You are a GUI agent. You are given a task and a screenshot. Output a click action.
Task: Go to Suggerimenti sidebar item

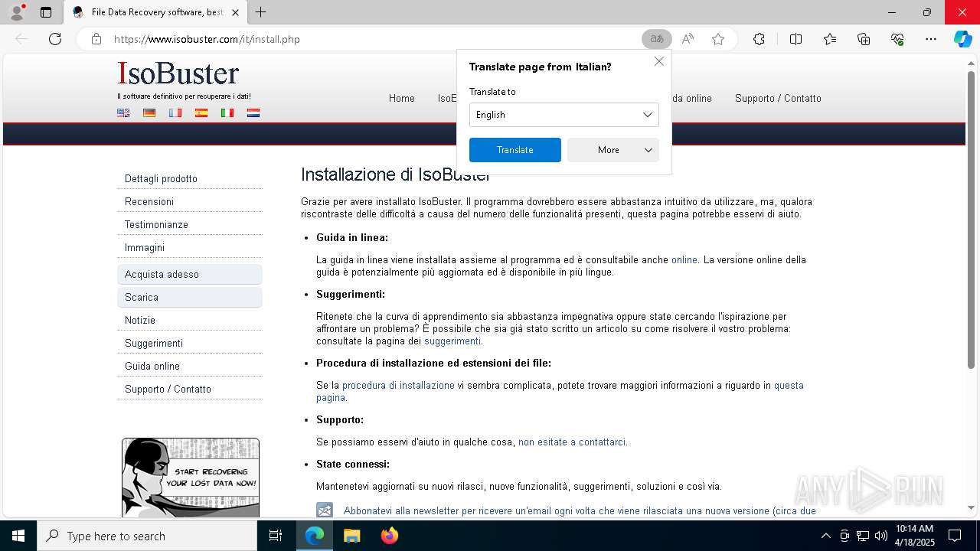[190, 343]
